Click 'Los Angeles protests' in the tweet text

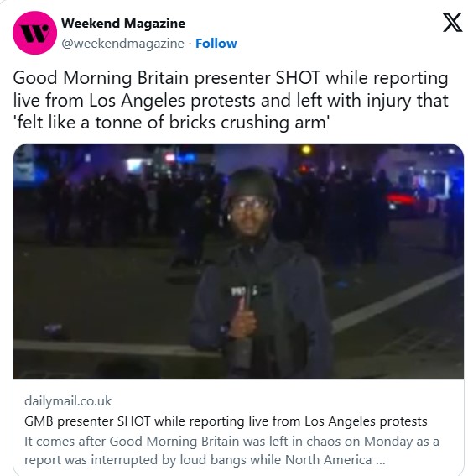click(172, 101)
